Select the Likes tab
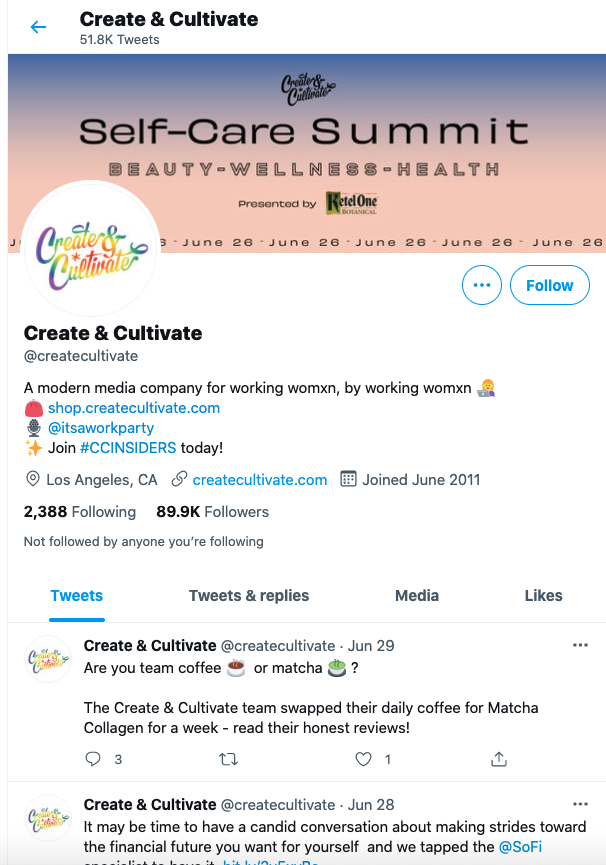The height and width of the screenshot is (865, 606). pos(543,596)
